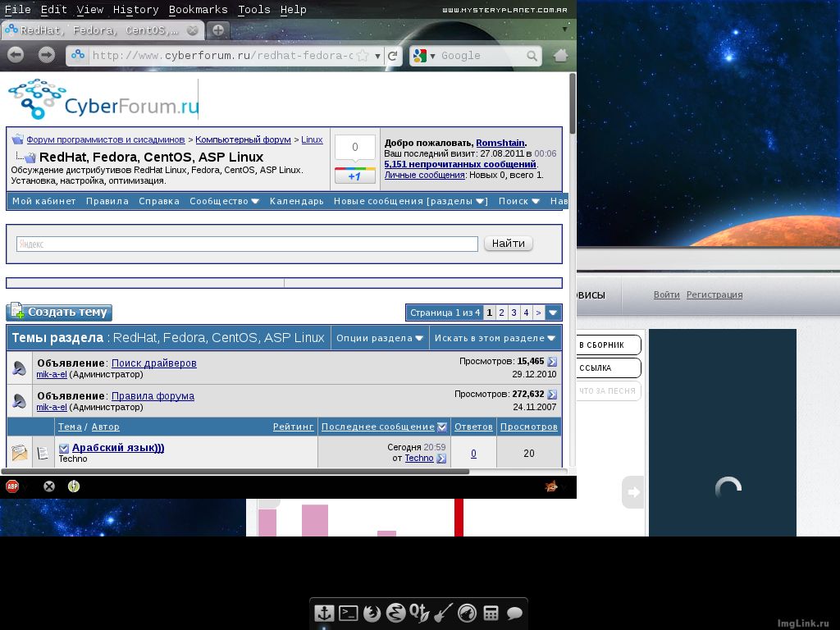Click the gray X addon bar icon

click(x=49, y=486)
